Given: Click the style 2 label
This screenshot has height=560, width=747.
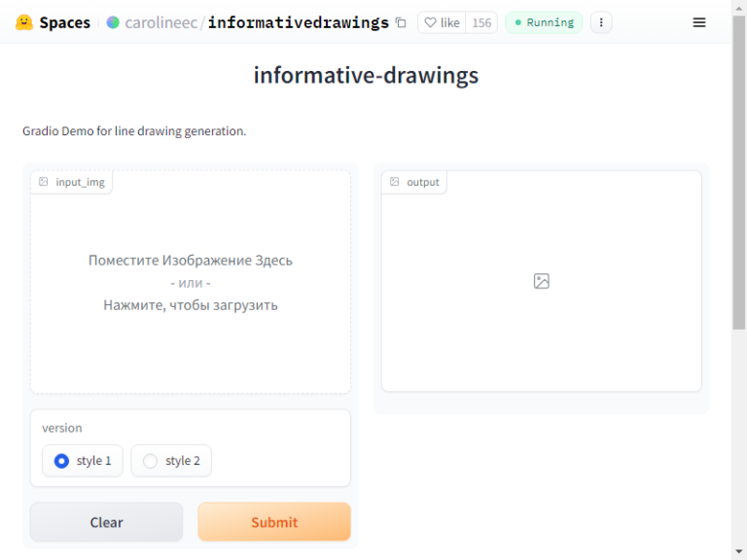Looking at the screenshot, I should click(x=183, y=461).
